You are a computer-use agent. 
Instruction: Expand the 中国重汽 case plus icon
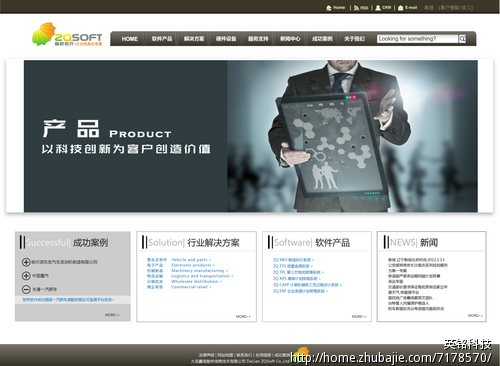(26, 276)
